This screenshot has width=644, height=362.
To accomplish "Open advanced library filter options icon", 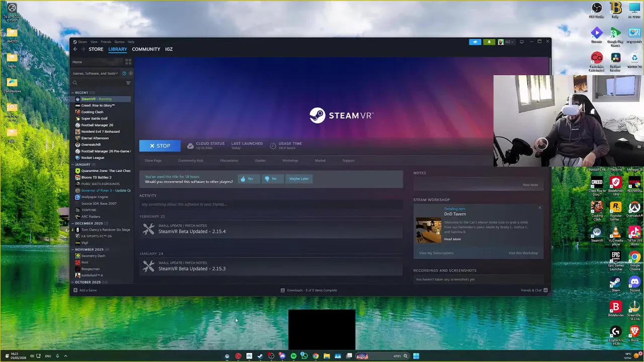I will coord(128,83).
